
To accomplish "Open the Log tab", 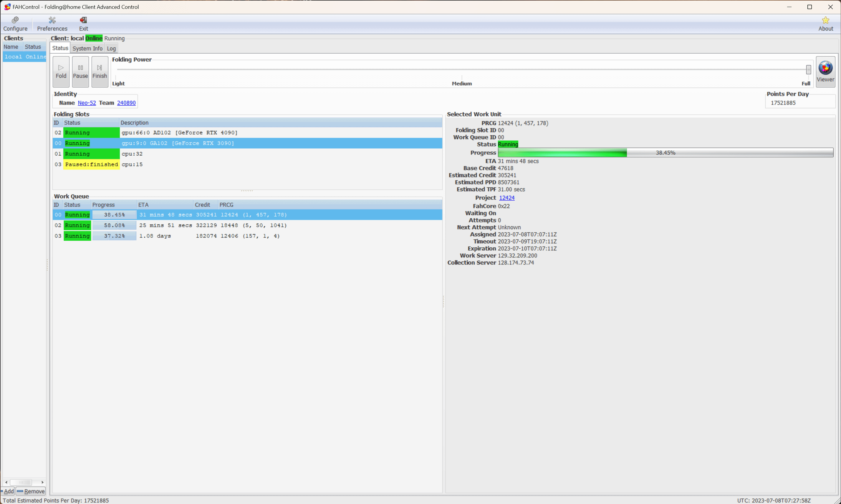I will pos(111,48).
